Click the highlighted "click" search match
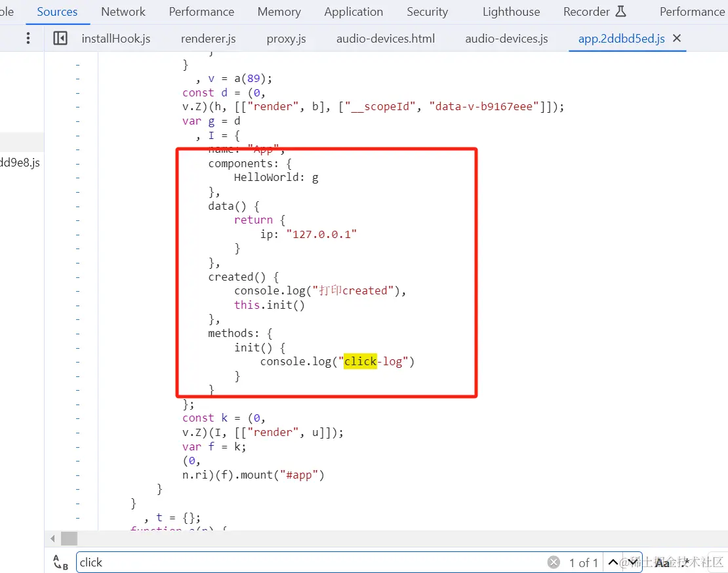 (x=360, y=361)
